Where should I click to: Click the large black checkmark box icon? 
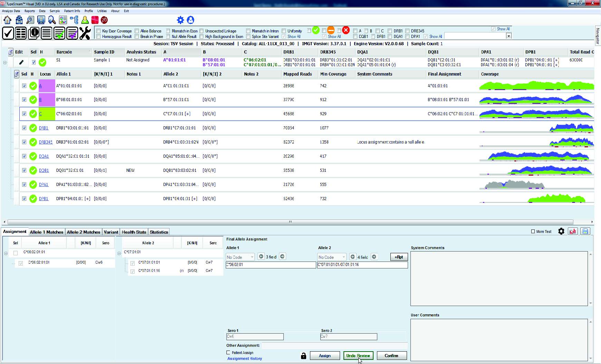8,33
